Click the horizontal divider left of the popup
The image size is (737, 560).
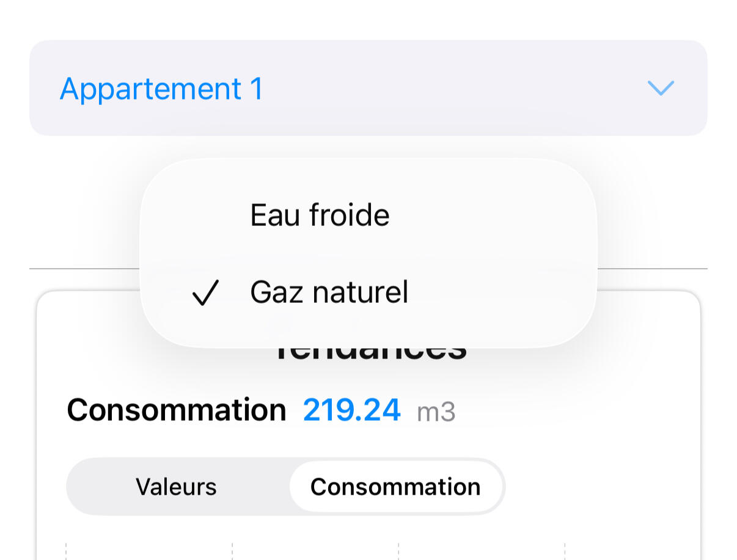tap(84, 268)
